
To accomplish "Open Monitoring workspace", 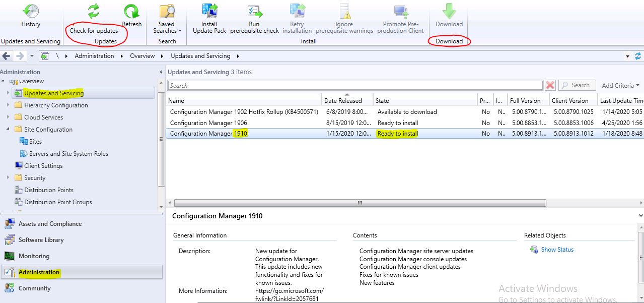I will pyautogui.click(x=82, y=256).
